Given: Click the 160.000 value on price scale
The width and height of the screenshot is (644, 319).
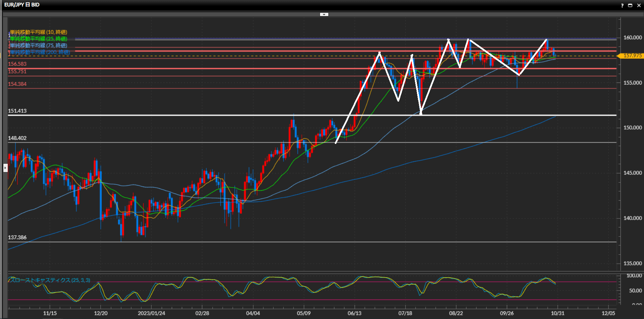Looking at the screenshot, I should pyautogui.click(x=632, y=38).
